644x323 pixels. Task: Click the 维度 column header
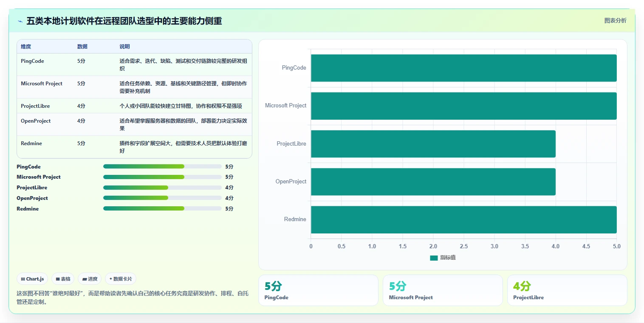click(x=26, y=46)
